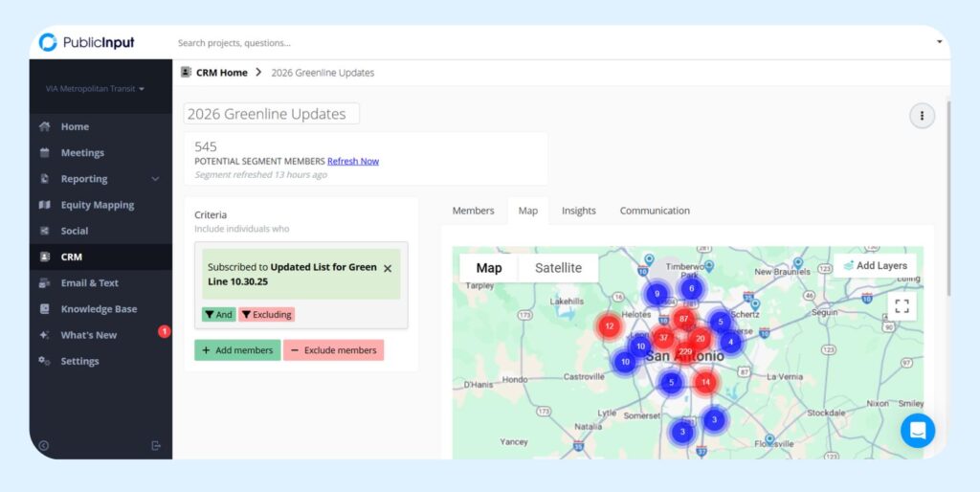Screen dimensions: 980x492
Task: Open the chat support bubble
Action: coord(917,431)
